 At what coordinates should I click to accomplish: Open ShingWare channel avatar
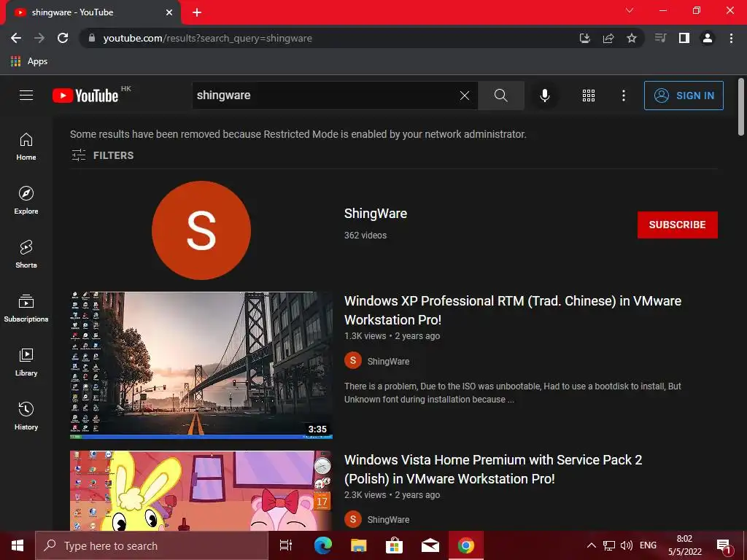coord(201,230)
